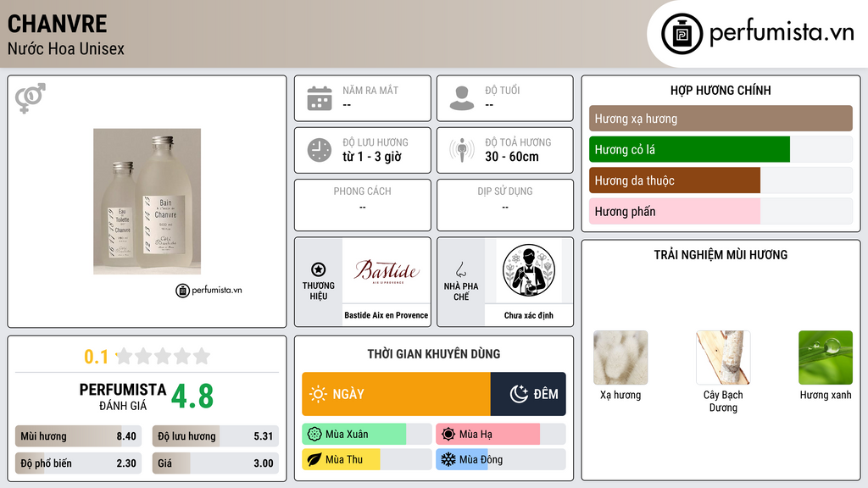The height and width of the screenshot is (488, 868).
Task: Open the Chưa xác định perfumer link
Action: point(529,315)
